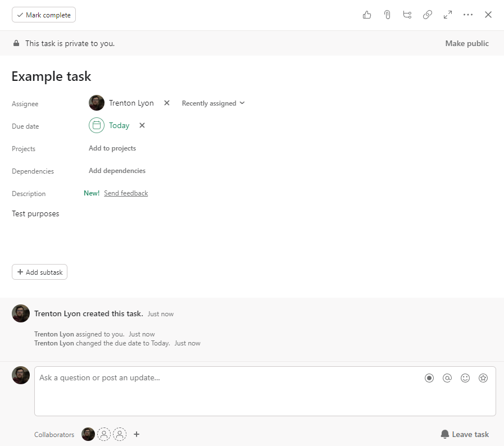This screenshot has width=504, height=446.
Task: Click the Add subtask button
Action: [39, 272]
